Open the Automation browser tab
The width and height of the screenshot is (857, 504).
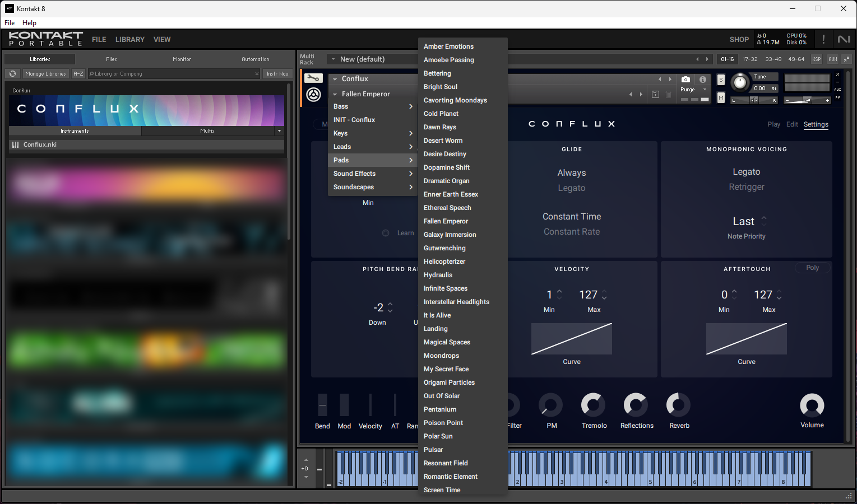256,59
